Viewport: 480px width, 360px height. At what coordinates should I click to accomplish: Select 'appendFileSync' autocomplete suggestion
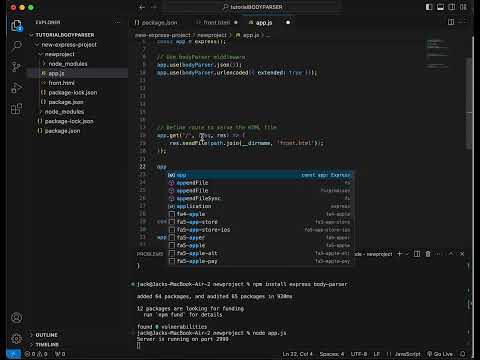coord(260,198)
